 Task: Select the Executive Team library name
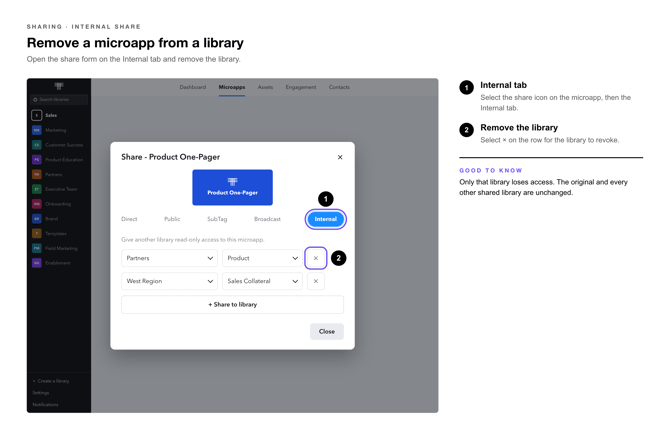61,189
